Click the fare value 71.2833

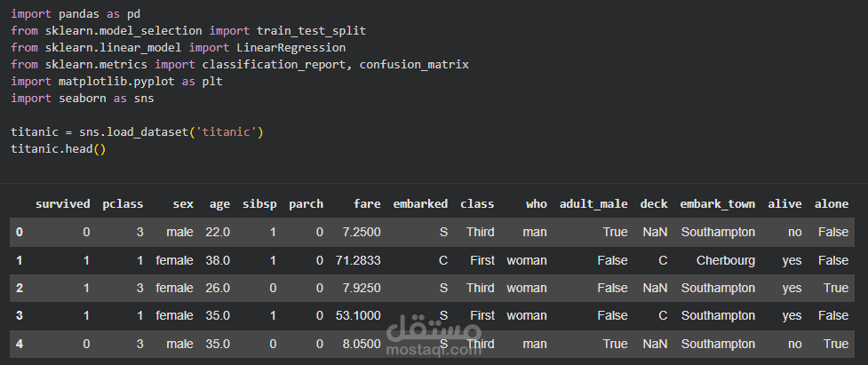358,260
